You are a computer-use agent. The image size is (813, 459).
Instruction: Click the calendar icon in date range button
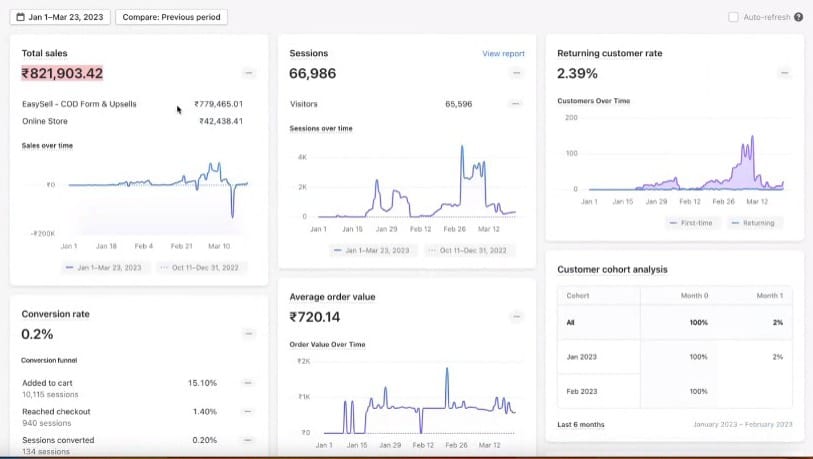tap(21, 17)
